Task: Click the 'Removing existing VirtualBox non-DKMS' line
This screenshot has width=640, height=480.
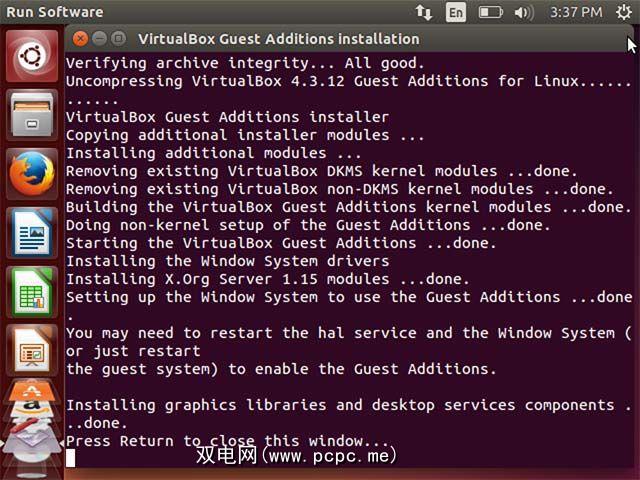Action: coord(340,189)
